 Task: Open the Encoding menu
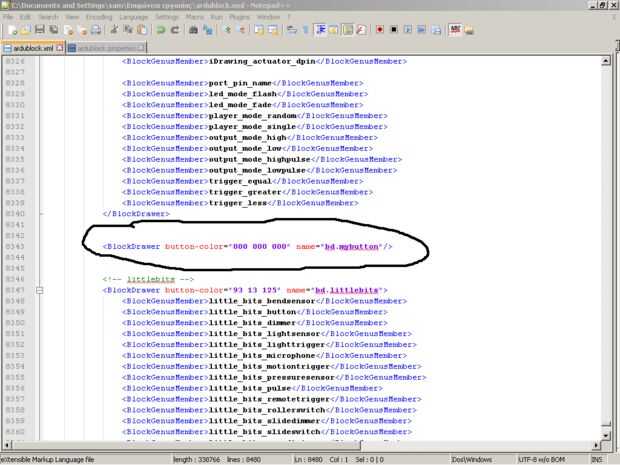99,17
